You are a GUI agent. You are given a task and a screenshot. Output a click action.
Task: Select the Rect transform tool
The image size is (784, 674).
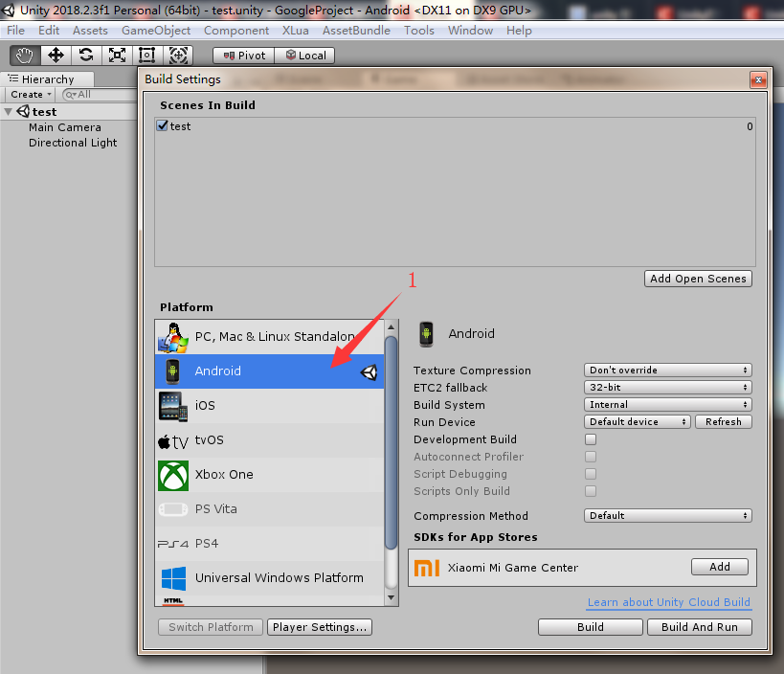(x=147, y=55)
